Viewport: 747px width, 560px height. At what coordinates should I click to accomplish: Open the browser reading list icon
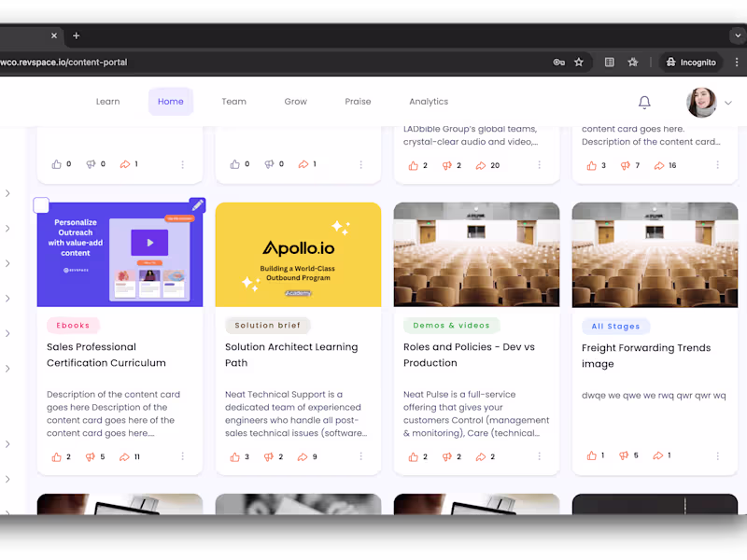click(x=610, y=63)
